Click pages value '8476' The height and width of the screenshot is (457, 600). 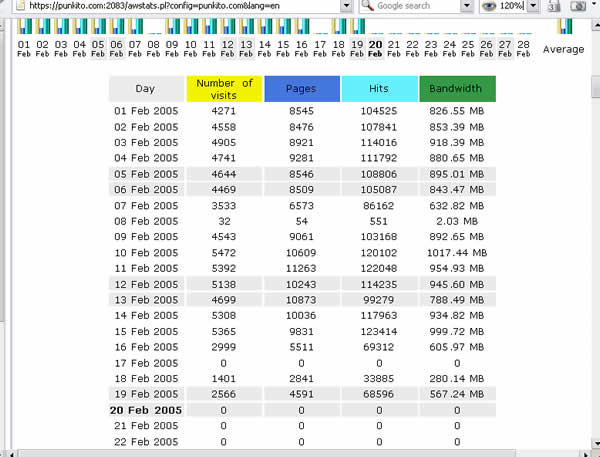(x=302, y=127)
